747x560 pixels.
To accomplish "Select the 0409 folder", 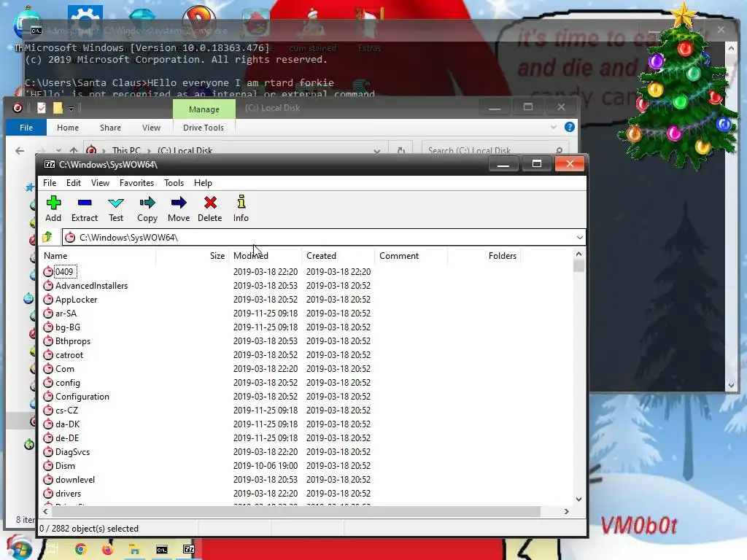I will [x=64, y=272].
